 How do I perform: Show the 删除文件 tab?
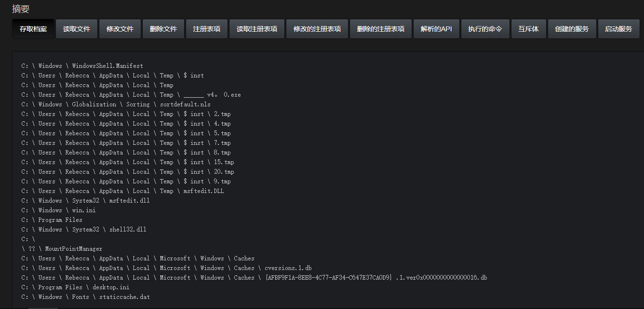click(x=163, y=29)
